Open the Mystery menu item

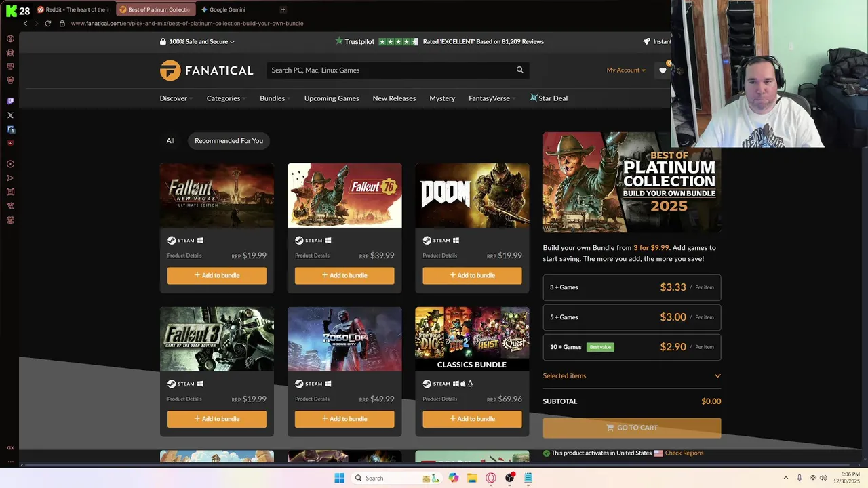click(x=442, y=98)
